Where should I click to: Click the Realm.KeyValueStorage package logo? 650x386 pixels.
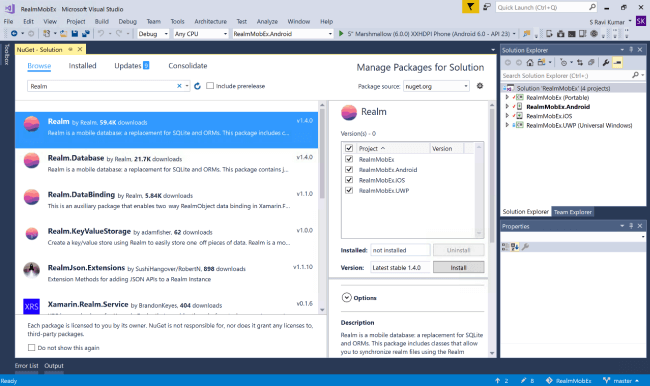click(32, 233)
